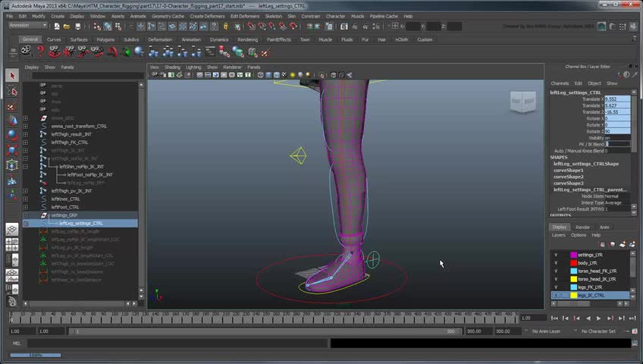Toggle visibility of torso_head_FK_LYR layer
This screenshot has height=364, width=643.
click(556, 271)
